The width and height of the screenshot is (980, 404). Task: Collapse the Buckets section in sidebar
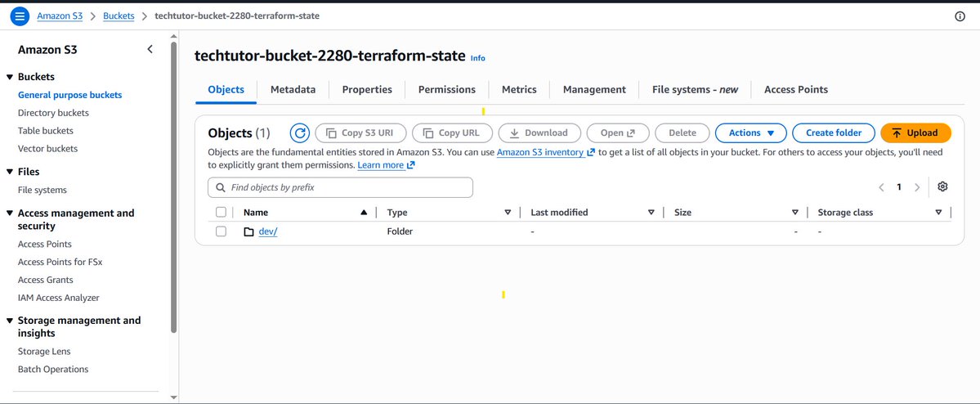[x=9, y=77]
